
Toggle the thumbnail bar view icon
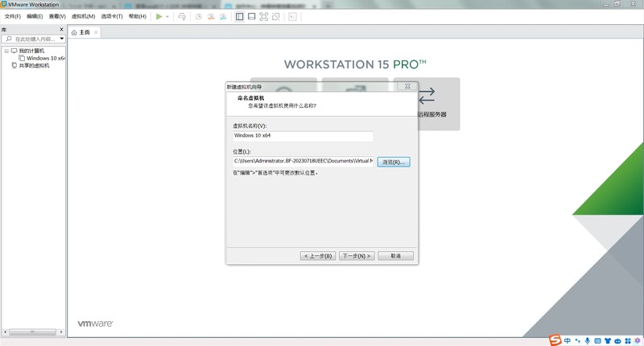click(252, 16)
